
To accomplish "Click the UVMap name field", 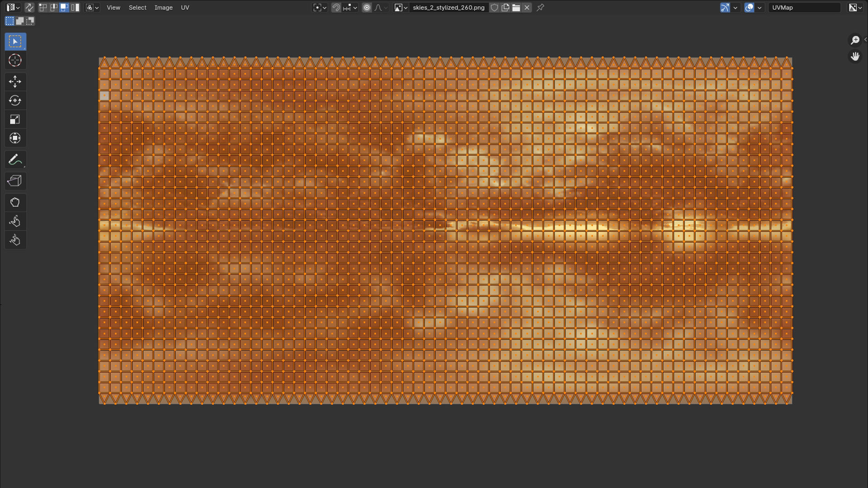I will (804, 7).
